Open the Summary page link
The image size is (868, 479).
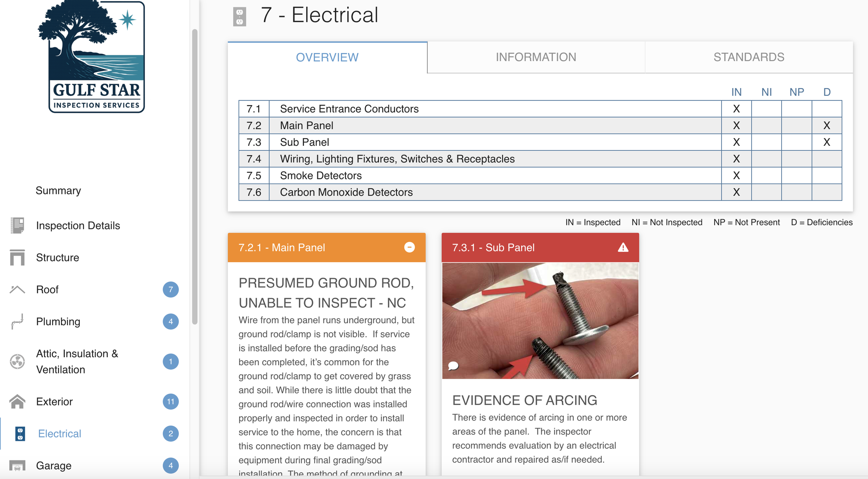58,191
